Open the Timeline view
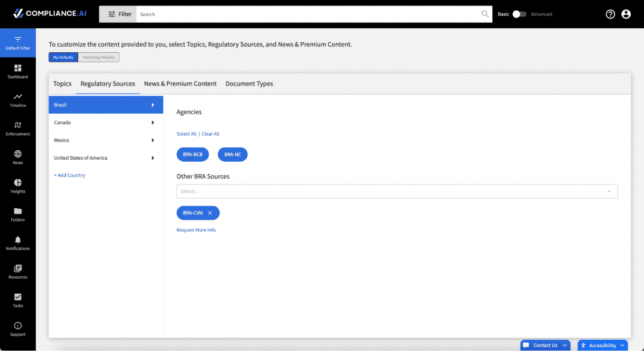Viewport: 644px width, 351px height. [18, 100]
